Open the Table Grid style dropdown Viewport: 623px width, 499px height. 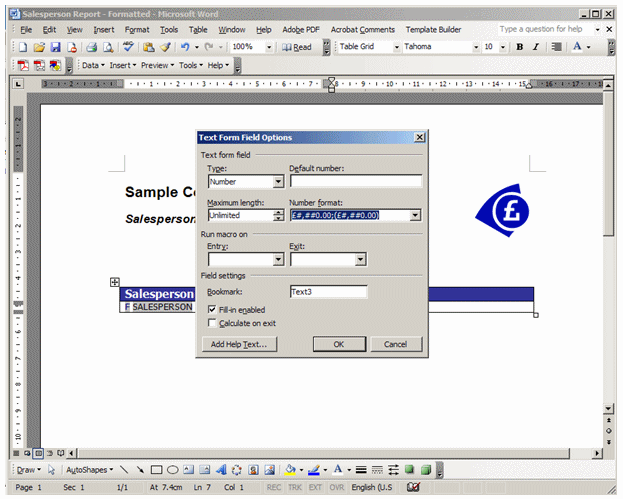point(396,47)
